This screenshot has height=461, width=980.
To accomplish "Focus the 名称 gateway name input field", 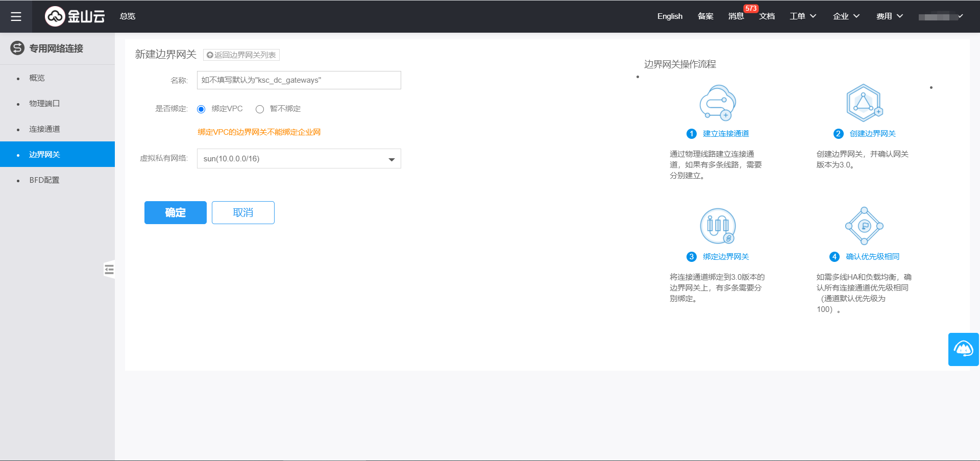I will point(299,80).
